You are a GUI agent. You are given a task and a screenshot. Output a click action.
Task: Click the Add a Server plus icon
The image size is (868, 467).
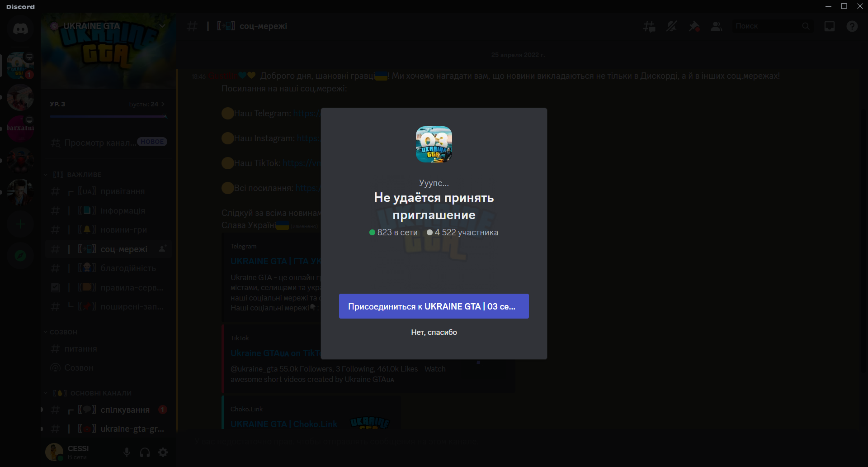tap(20, 224)
